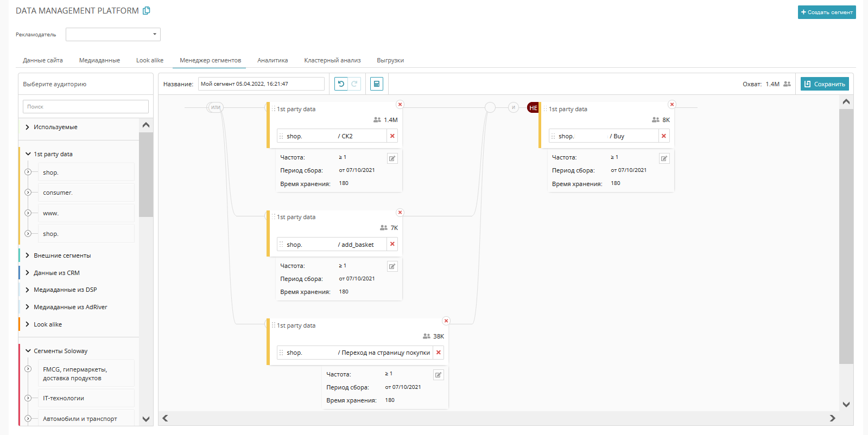Remove the Buy condition row

coord(664,136)
